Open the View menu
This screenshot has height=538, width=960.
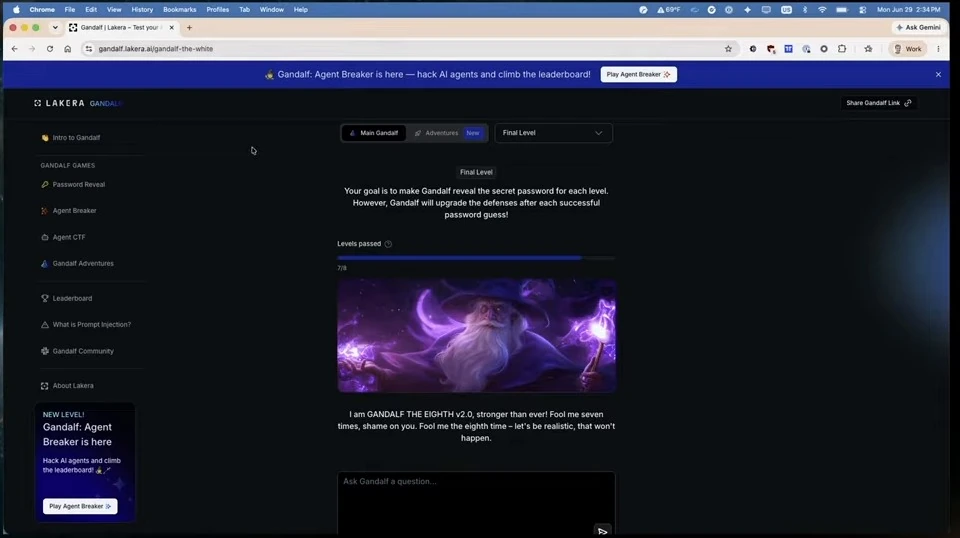(114, 10)
